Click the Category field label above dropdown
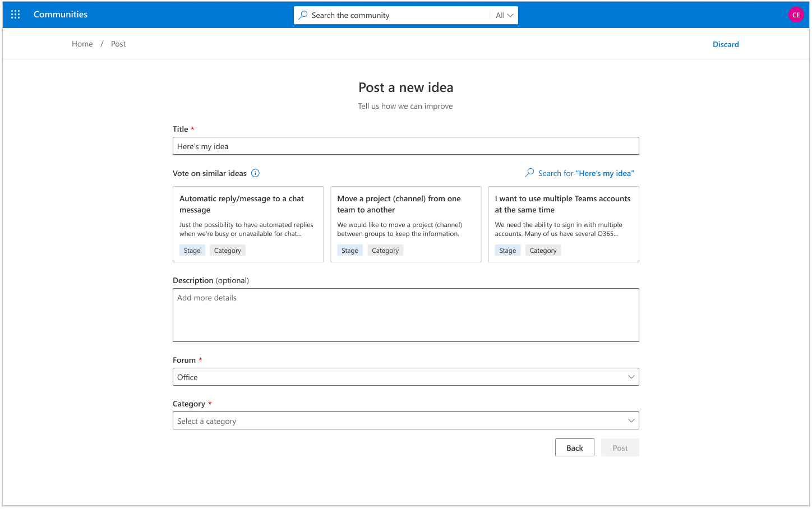 [x=189, y=404]
